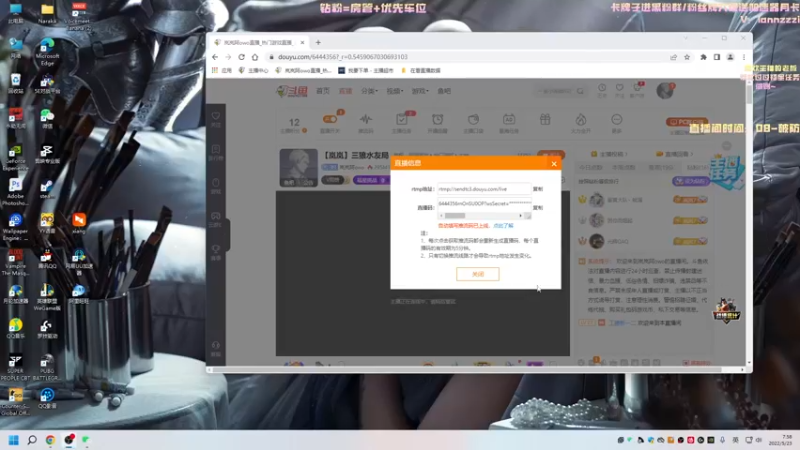Screen dimensions: 800x450
Task: Open the 主播中心 bookmark
Action: tap(253, 70)
